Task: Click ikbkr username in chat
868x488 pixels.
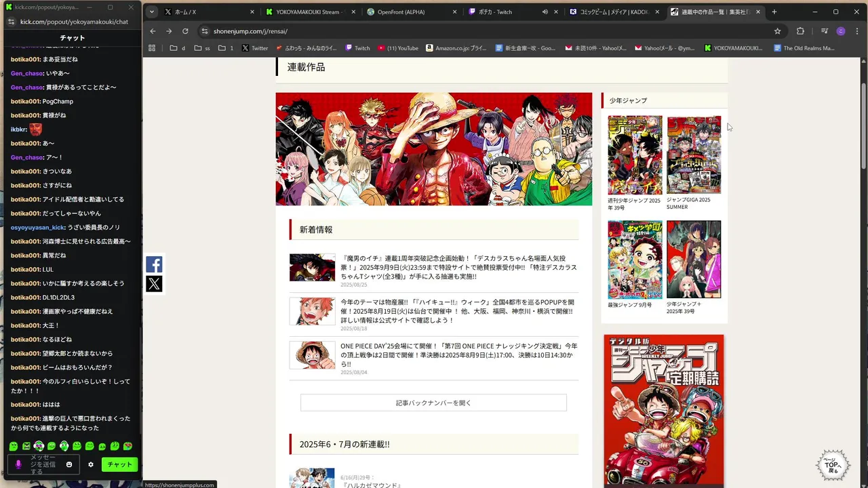Action: tap(18, 129)
